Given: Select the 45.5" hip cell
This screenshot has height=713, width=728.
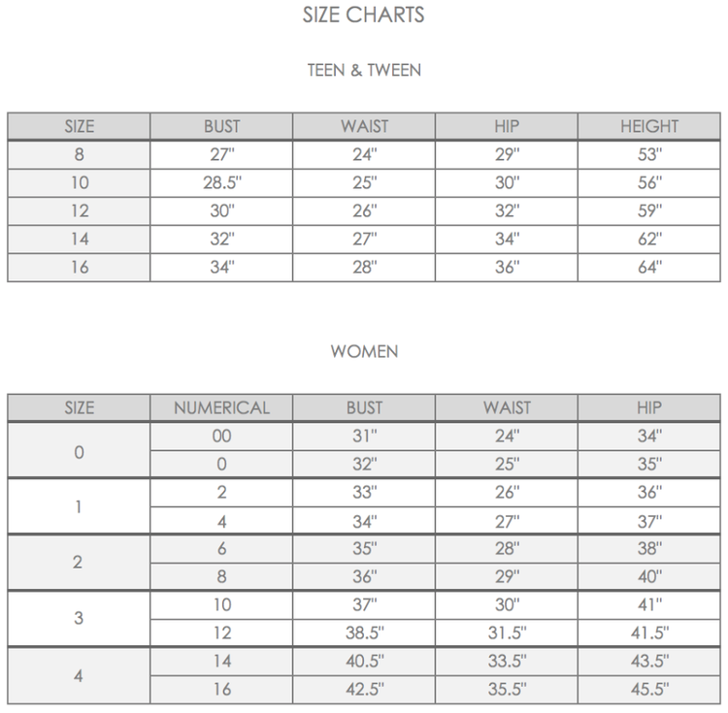Looking at the screenshot, I should (649, 690).
